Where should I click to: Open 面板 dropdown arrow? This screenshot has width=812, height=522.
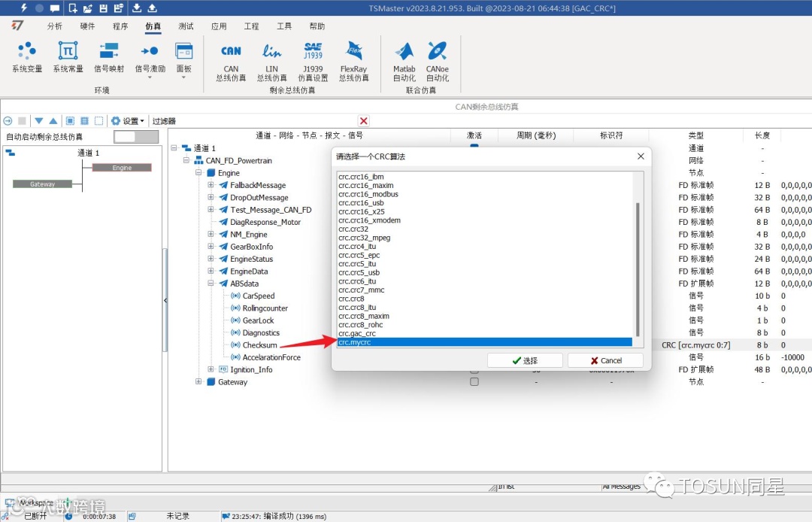(x=184, y=77)
